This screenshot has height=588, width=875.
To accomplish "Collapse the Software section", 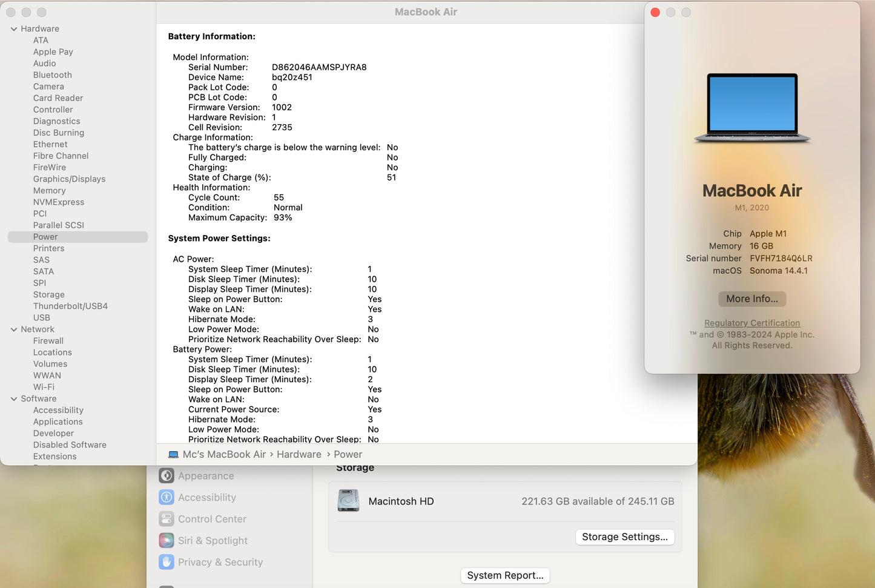I will [13, 398].
